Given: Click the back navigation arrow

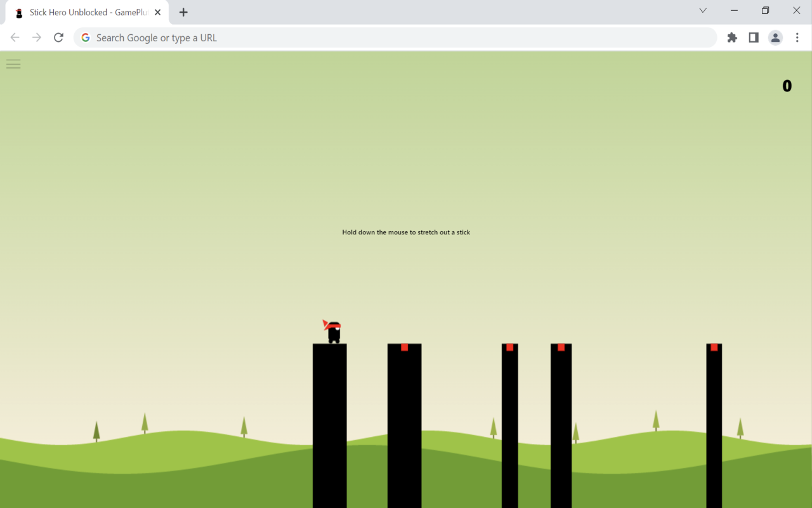Looking at the screenshot, I should [15, 37].
